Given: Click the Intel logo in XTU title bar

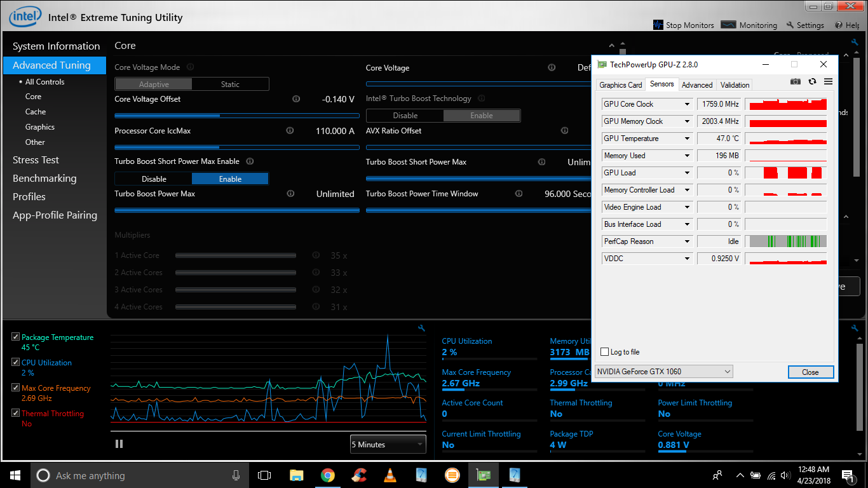Looking at the screenshot, I should (x=25, y=17).
